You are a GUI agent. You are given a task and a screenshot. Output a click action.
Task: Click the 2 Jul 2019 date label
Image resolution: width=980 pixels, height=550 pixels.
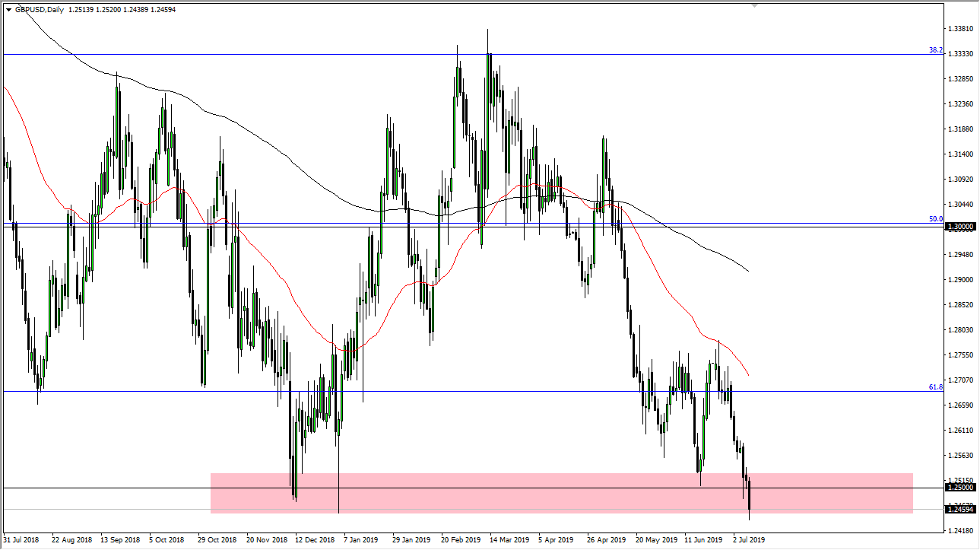click(x=750, y=539)
